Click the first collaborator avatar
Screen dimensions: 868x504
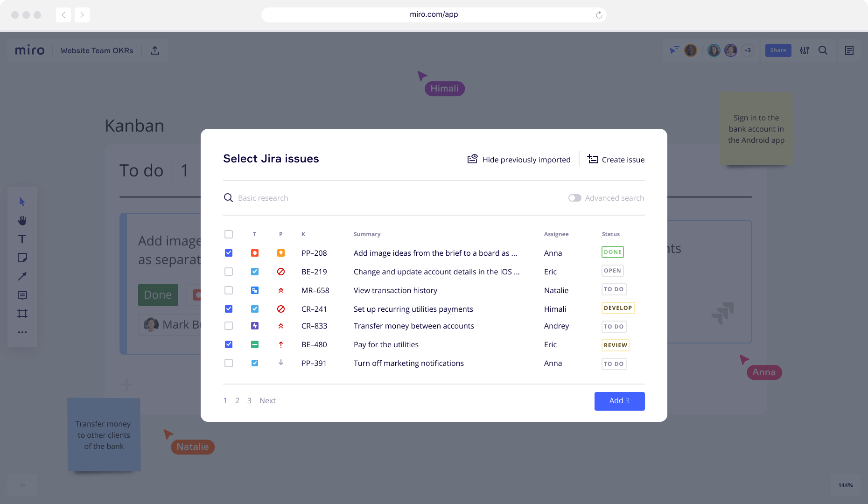(x=691, y=50)
